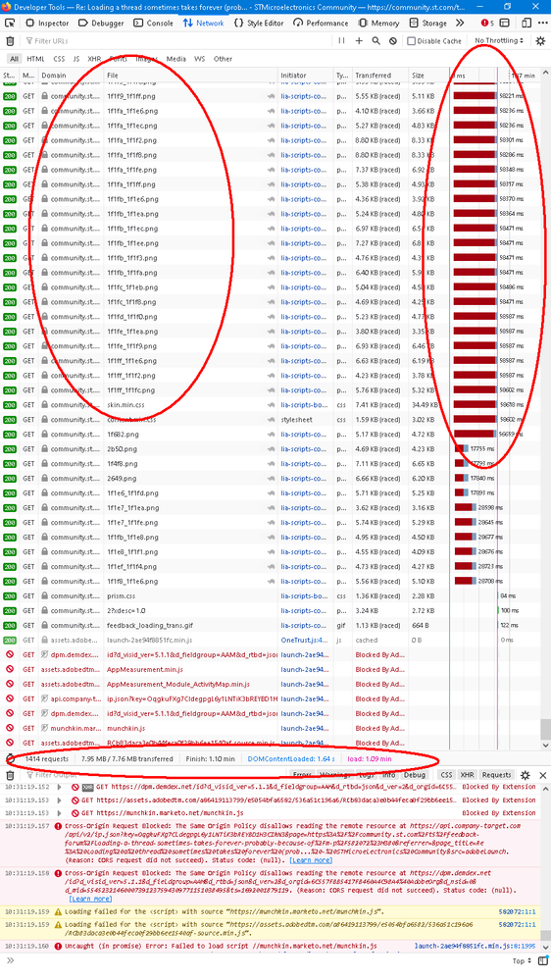Open the error count indicator

coord(486,24)
